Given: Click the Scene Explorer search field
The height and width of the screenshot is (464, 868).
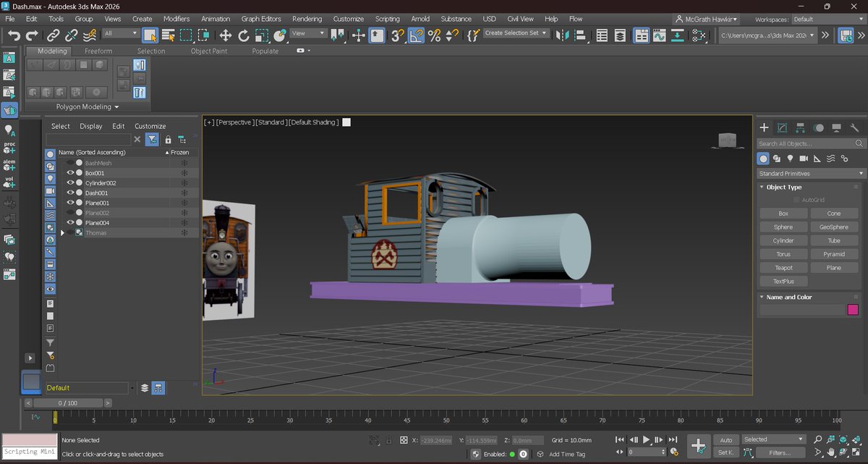Looking at the screenshot, I should click(x=88, y=139).
